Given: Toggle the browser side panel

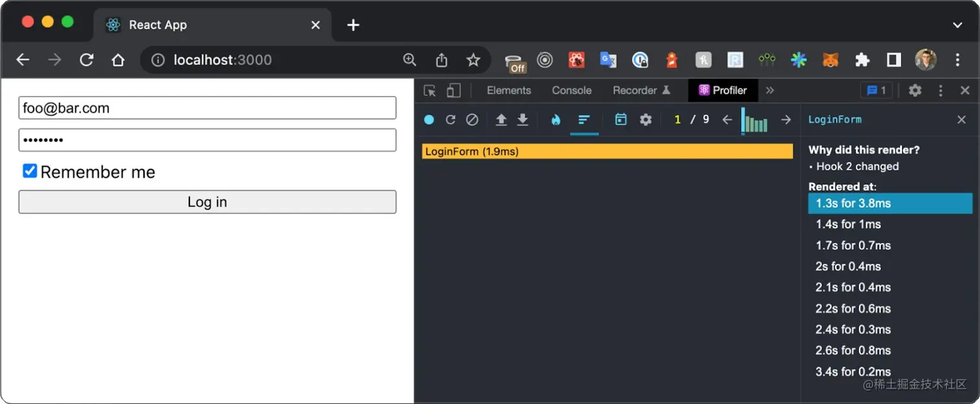Looking at the screenshot, I should (x=894, y=60).
